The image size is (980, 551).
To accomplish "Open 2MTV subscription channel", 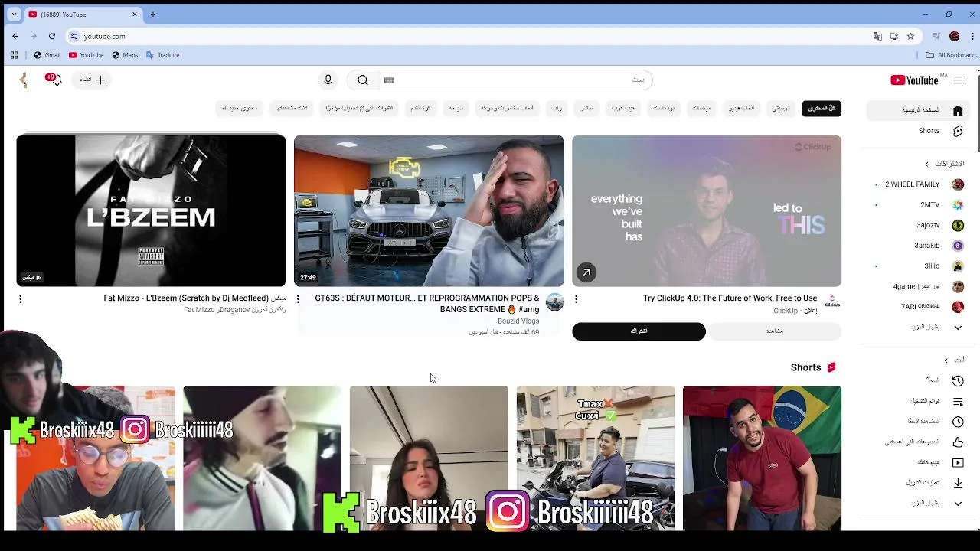I will (920, 205).
